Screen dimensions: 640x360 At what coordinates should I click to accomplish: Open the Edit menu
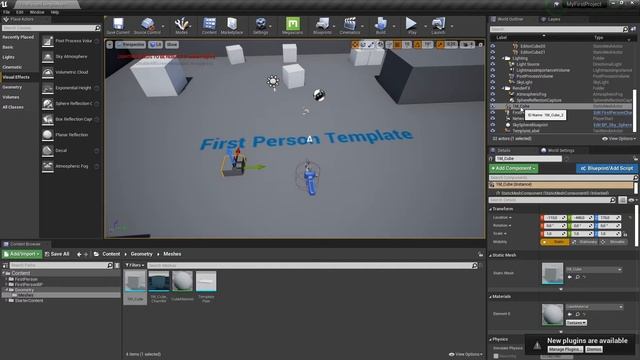[x=20, y=12]
